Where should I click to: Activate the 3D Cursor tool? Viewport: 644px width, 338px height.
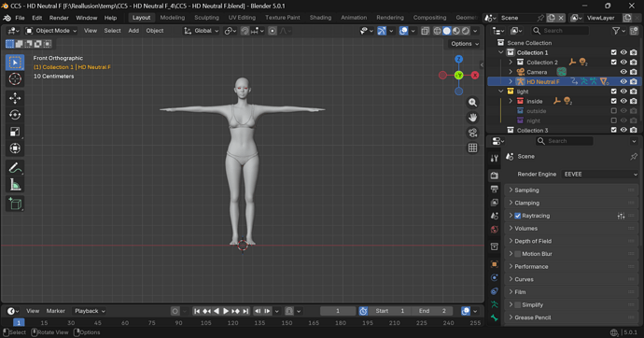15,78
